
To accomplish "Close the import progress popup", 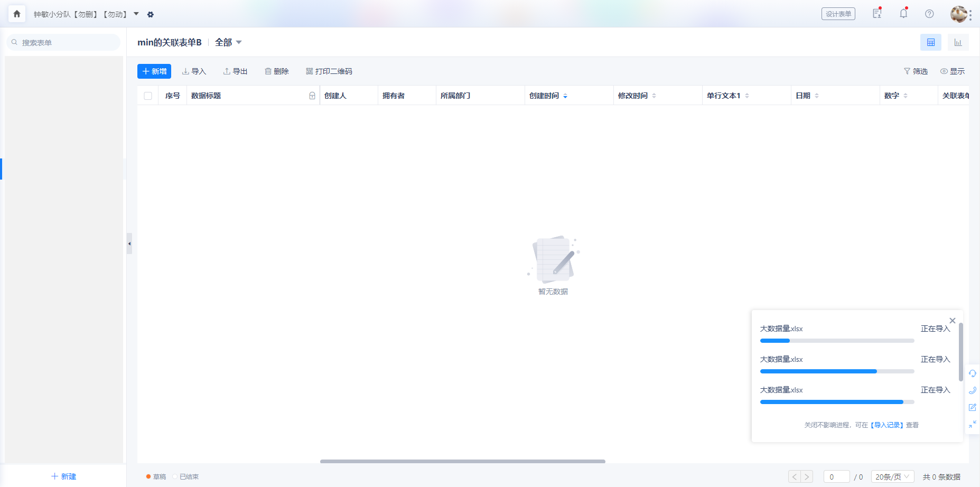I will (x=953, y=321).
